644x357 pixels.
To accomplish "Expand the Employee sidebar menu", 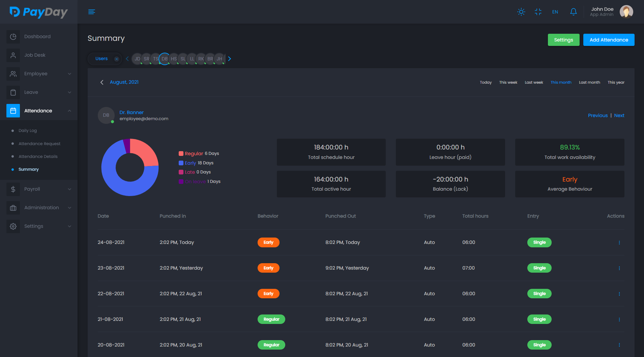I will tap(69, 74).
